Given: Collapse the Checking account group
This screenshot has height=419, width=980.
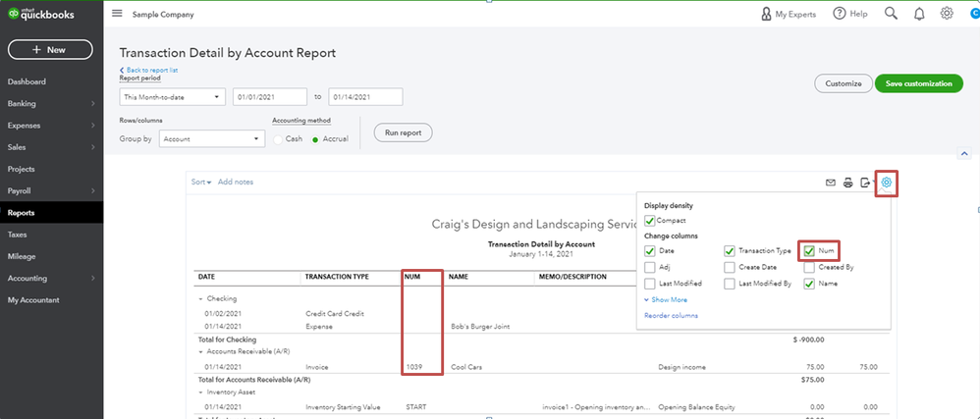Looking at the screenshot, I should (x=202, y=299).
